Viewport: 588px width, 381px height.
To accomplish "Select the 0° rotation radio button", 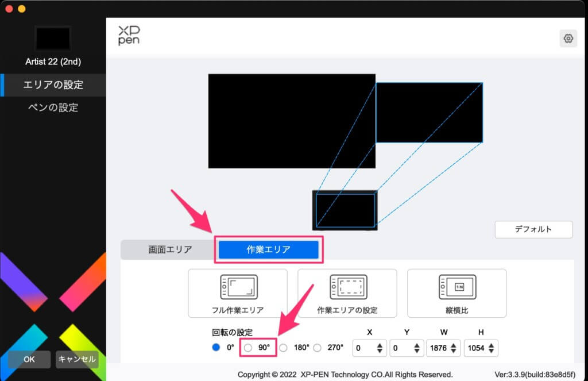I will coord(216,348).
